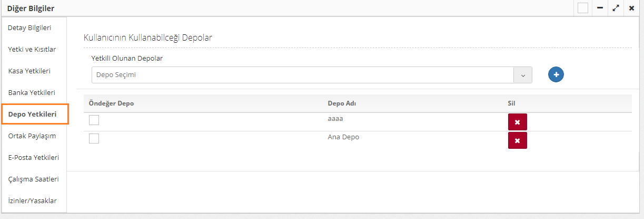The image size is (644, 219).
Task: Set Ana Depo as default depot
Action: point(94,139)
